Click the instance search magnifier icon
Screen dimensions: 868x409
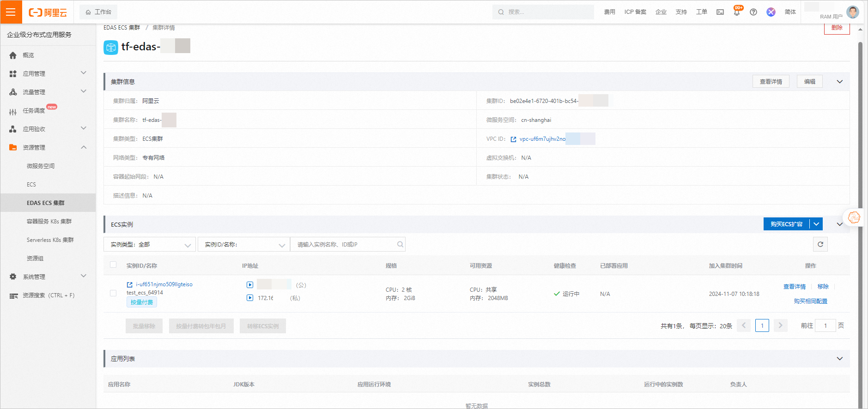[400, 244]
